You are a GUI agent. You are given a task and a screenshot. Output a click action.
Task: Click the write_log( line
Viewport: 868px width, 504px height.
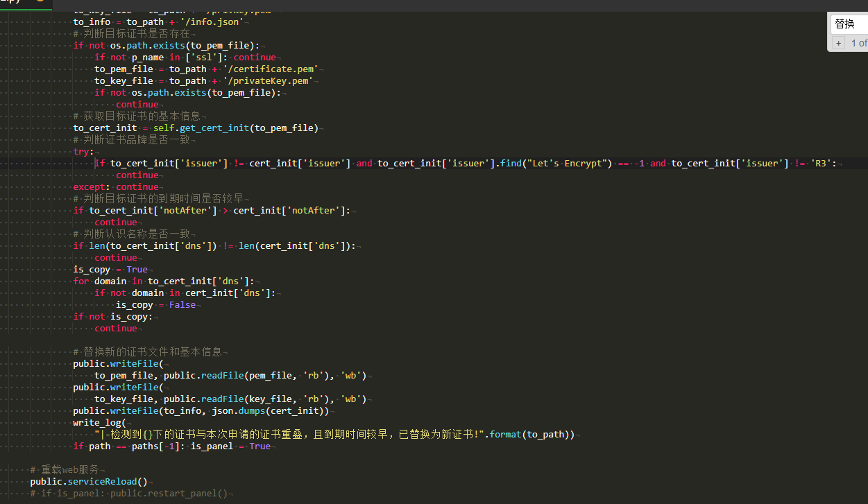[x=99, y=423]
